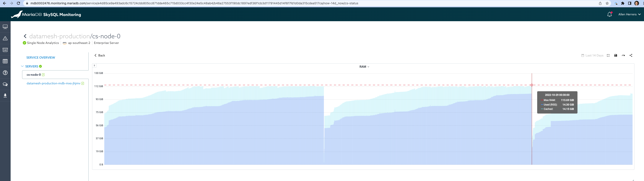Screen dimensions: 644x181
Task: Open the table grid sidebar icon
Action: 5,61
